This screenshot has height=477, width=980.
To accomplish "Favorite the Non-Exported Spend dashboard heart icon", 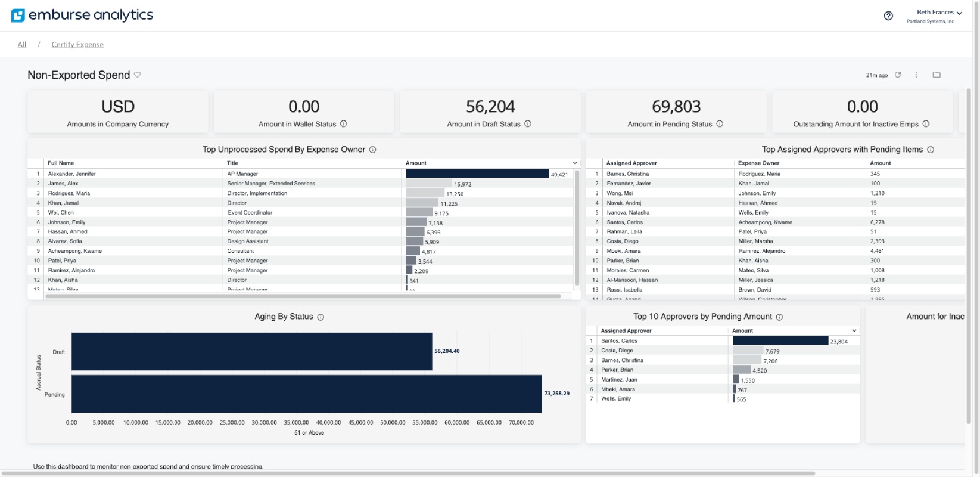I will pyautogui.click(x=138, y=75).
